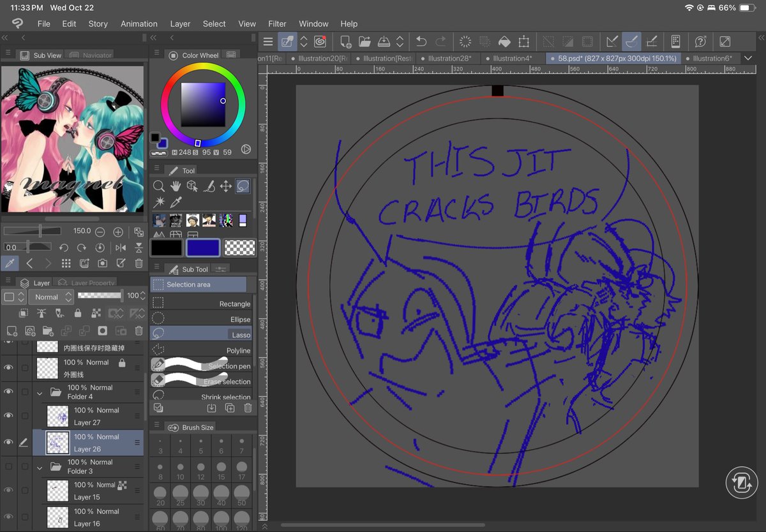Screen dimensions: 766x532
Task: Select the Eyedropper tool in Tool palette
Action: pos(176,202)
